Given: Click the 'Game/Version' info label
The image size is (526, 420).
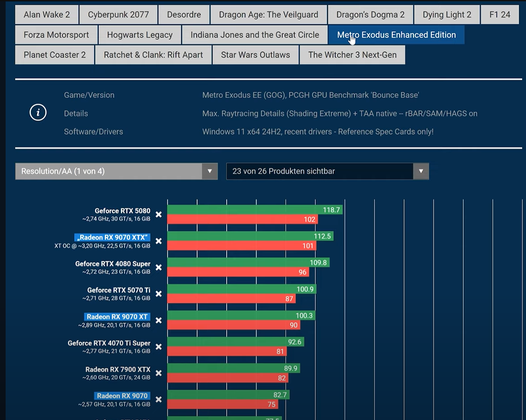Looking at the screenshot, I should pos(89,95).
